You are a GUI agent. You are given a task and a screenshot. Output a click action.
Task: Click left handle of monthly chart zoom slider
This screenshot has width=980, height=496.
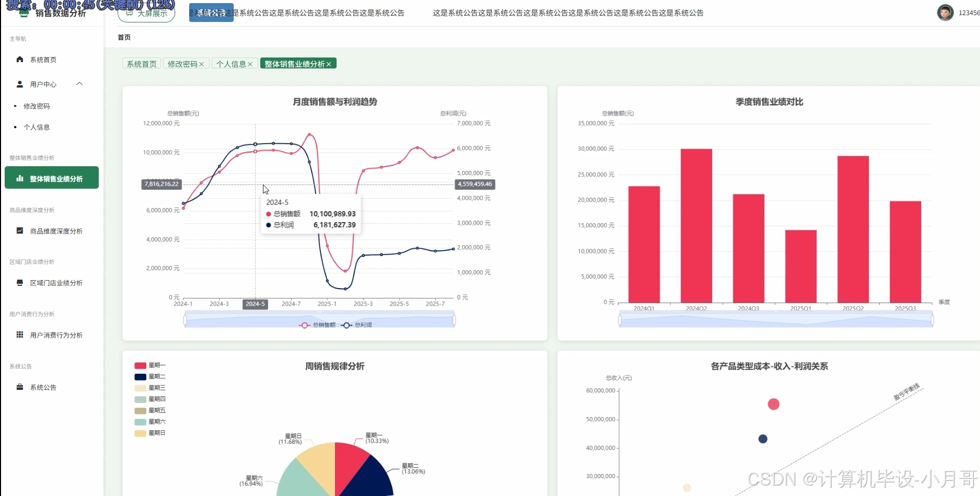(x=185, y=320)
